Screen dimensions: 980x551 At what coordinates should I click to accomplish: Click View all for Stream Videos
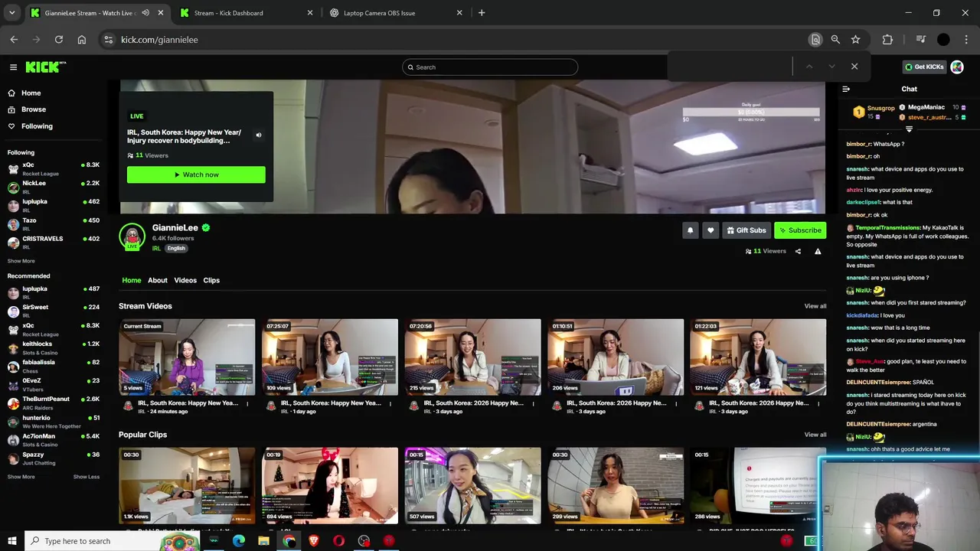[x=815, y=306]
